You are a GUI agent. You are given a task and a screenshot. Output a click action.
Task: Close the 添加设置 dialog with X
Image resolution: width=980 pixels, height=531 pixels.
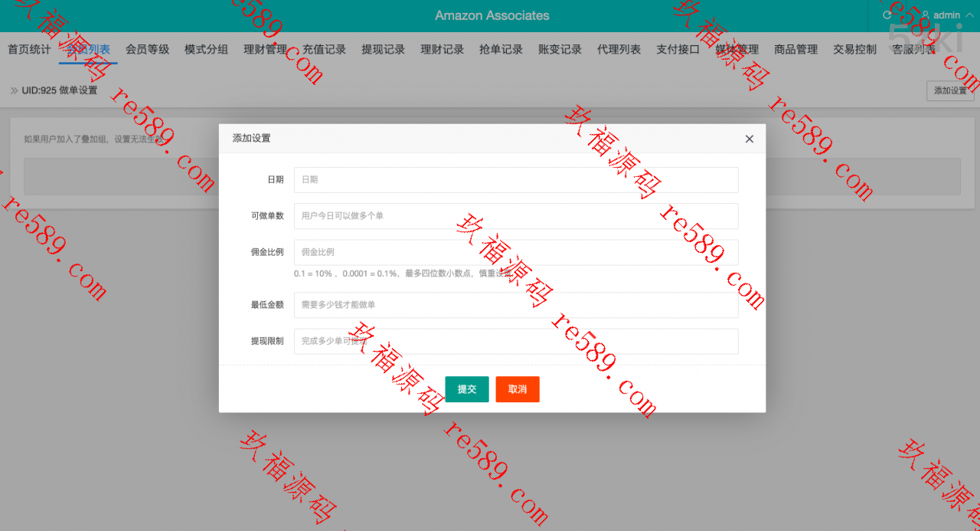tap(749, 139)
